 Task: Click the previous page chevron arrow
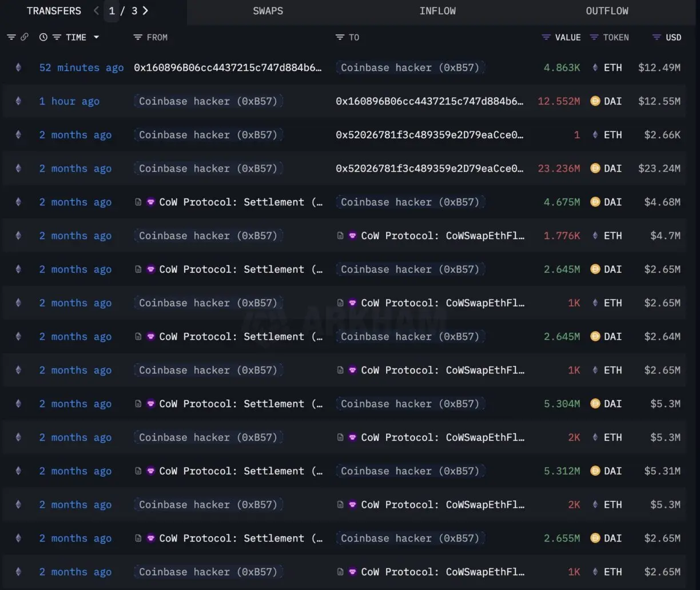pos(96,10)
